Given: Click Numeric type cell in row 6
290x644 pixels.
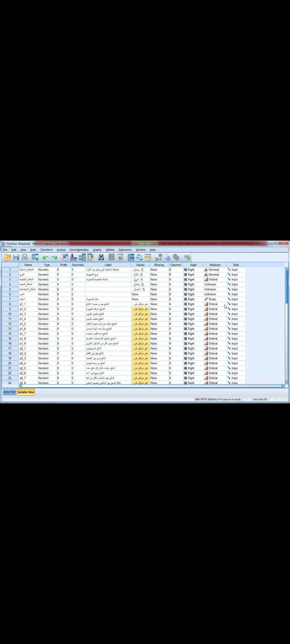Looking at the screenshot, I should pyautogui.click(x=47, y=294).
